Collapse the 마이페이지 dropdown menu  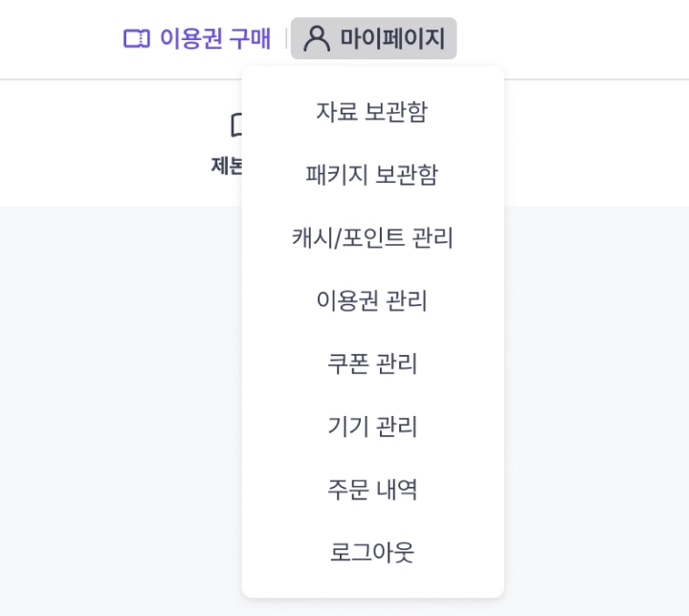click(373, 39)
